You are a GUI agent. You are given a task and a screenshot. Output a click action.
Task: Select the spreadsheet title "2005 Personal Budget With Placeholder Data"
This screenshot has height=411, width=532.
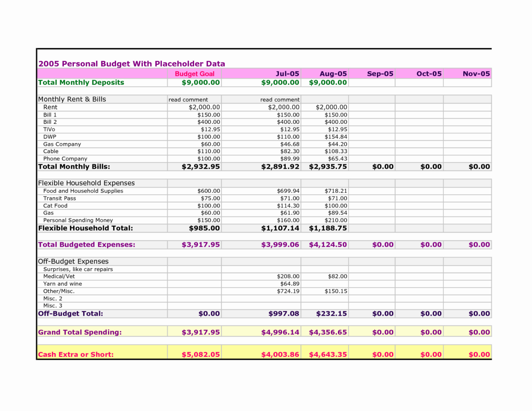click(x=132, y=64)
